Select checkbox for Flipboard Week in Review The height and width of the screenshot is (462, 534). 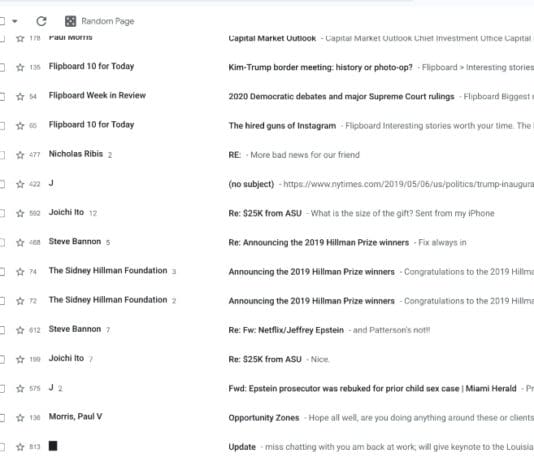2,97
